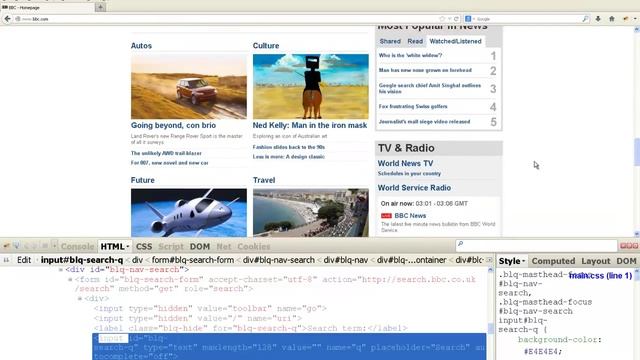The width and height of the screenshot is (640, 360).
Task: Click the magnifier icon in Google search box
Action: click(x=585, y=19)
